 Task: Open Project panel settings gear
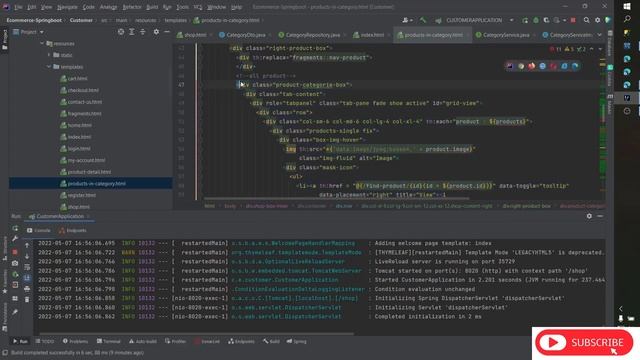point(156,32)
